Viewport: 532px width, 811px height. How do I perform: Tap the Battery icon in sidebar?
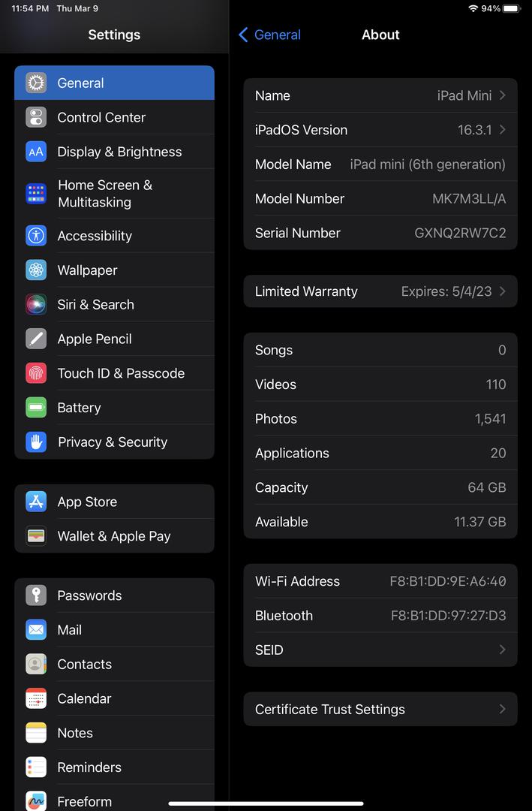point(36,408)
